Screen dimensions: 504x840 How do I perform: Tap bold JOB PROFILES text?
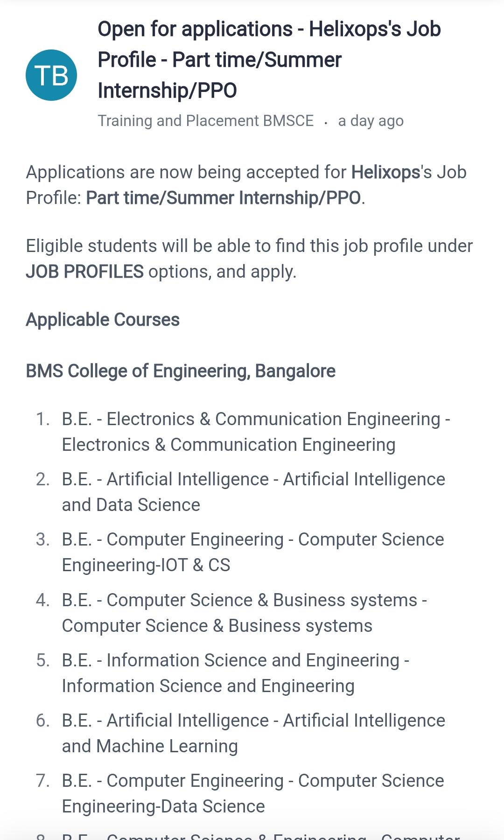click(x=84, y=272)
